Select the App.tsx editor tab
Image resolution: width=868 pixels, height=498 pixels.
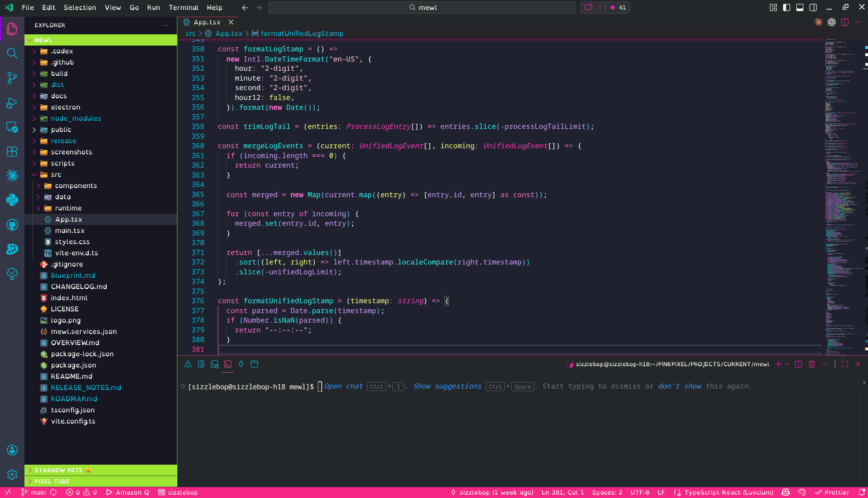coord(207,22)
